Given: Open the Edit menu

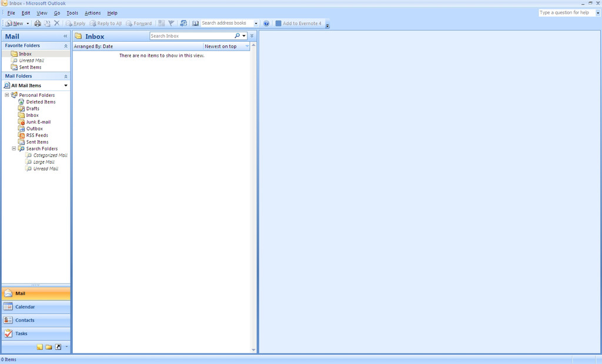Looking at the screenshot, I should (x=26, y=13).
